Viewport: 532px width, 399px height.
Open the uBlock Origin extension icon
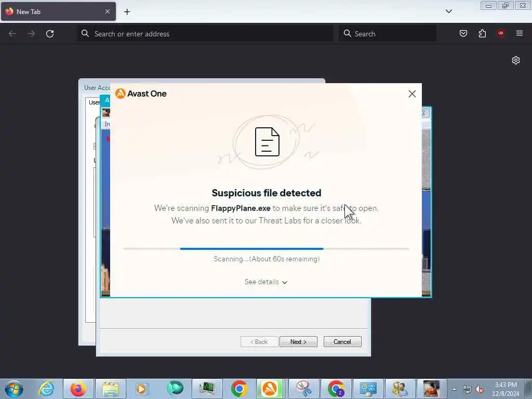pyautogui.click(x=501, y=33)
